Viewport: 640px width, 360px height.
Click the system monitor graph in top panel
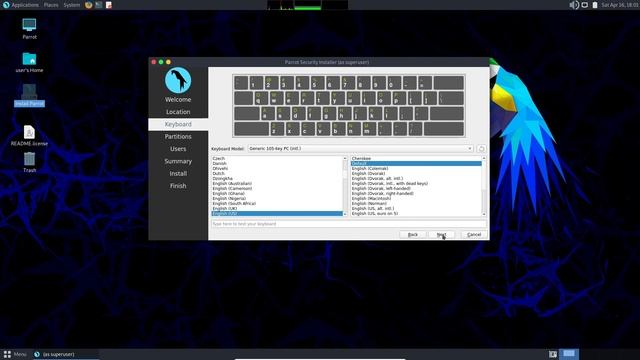307,5
